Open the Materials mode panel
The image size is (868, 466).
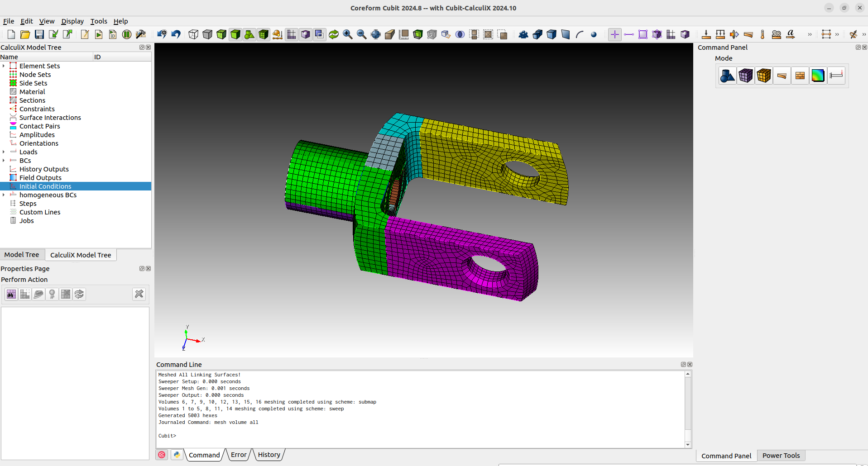click(800, 75)
